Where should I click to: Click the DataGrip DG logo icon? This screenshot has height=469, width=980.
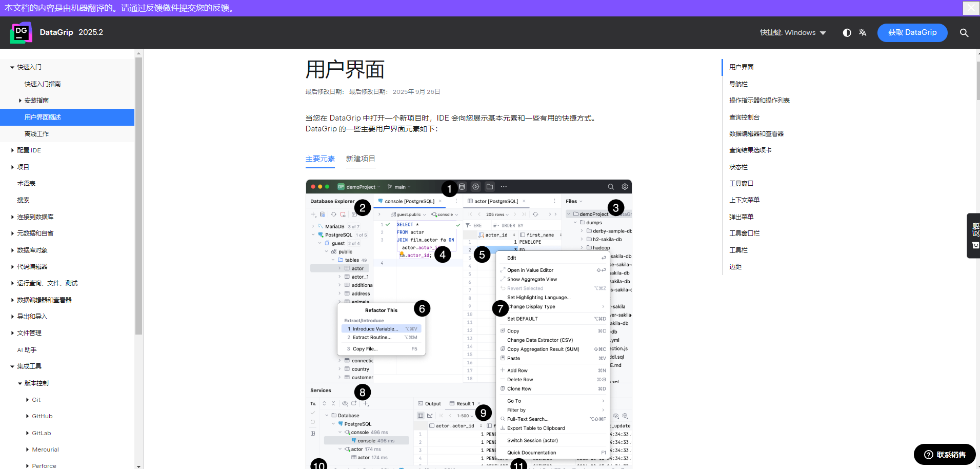point(21,32)
